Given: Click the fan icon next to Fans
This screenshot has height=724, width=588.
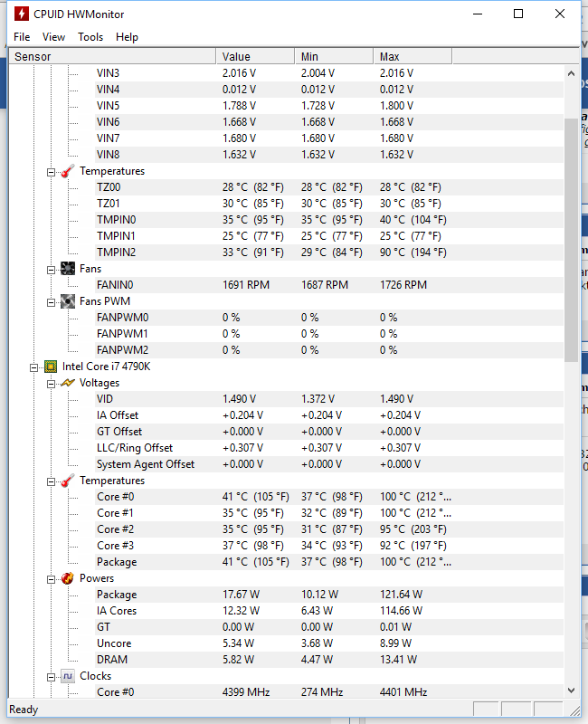Looking at the screenshot, I should click(x=67, y=269).
